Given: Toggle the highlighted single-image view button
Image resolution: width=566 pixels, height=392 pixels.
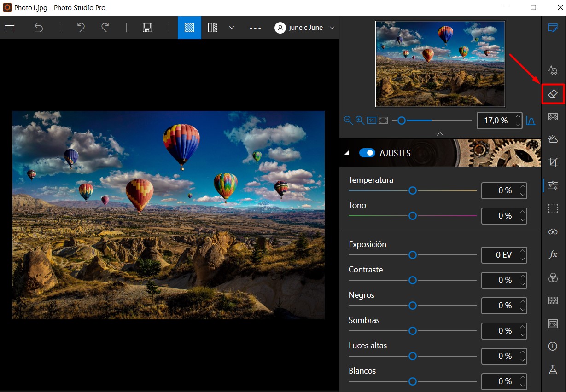Looking at the screenshot, I should [189, 28].
